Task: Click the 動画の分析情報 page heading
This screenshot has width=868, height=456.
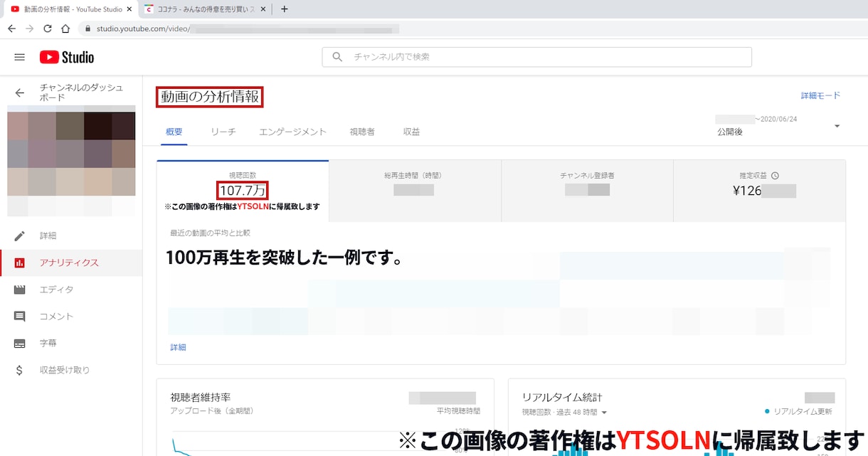Action: click(x=210, y=97)
